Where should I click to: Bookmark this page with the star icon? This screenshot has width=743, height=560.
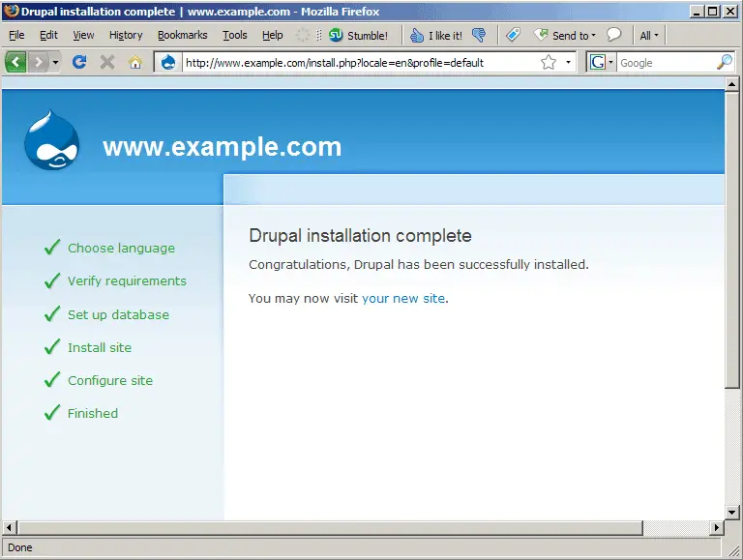click(549, 62)
